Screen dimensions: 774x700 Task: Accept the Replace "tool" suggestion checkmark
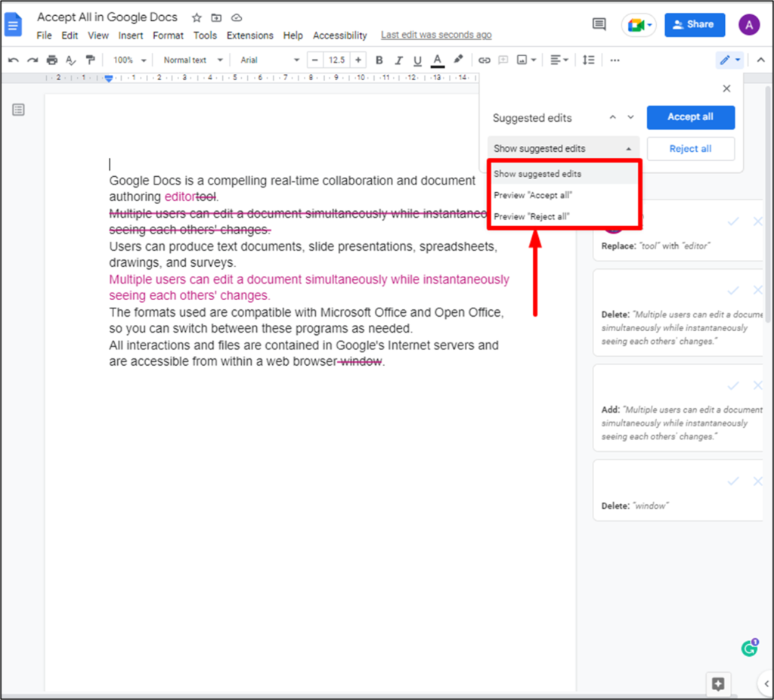point(733,221)
